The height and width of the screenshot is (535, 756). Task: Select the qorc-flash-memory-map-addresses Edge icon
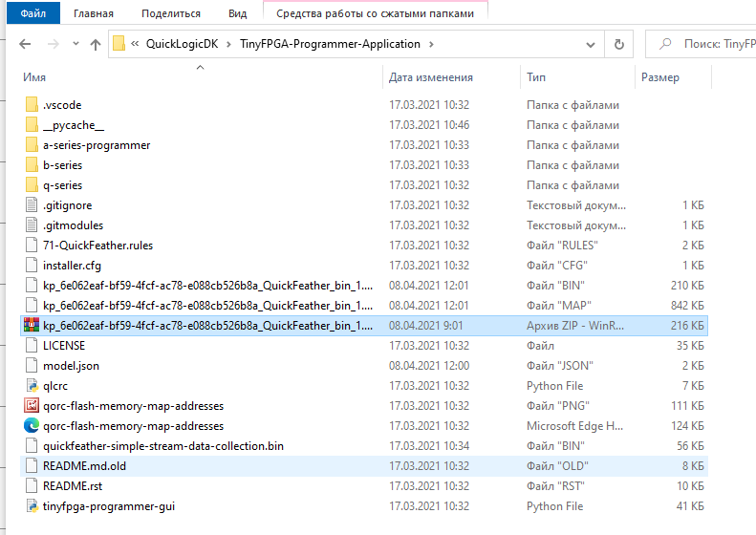pyautogui.click(x=32, y=425)
